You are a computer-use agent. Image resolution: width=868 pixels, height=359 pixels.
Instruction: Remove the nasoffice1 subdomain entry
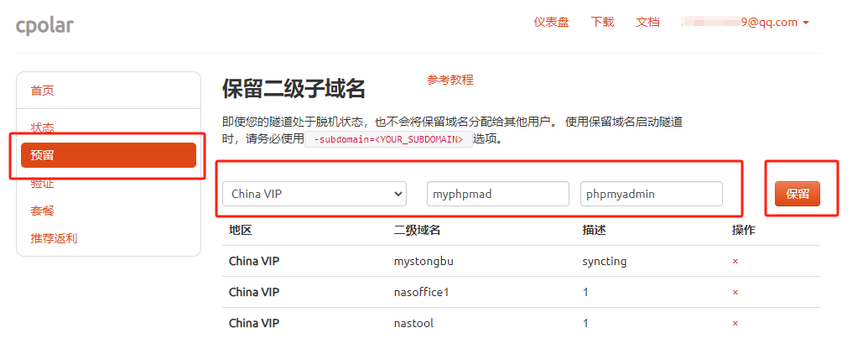tap(735, 292)
